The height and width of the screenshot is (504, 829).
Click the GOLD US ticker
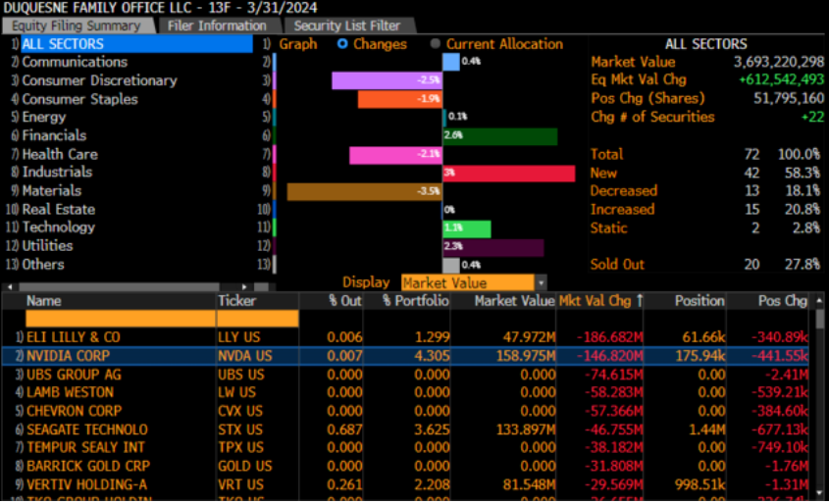coord(245,466)
